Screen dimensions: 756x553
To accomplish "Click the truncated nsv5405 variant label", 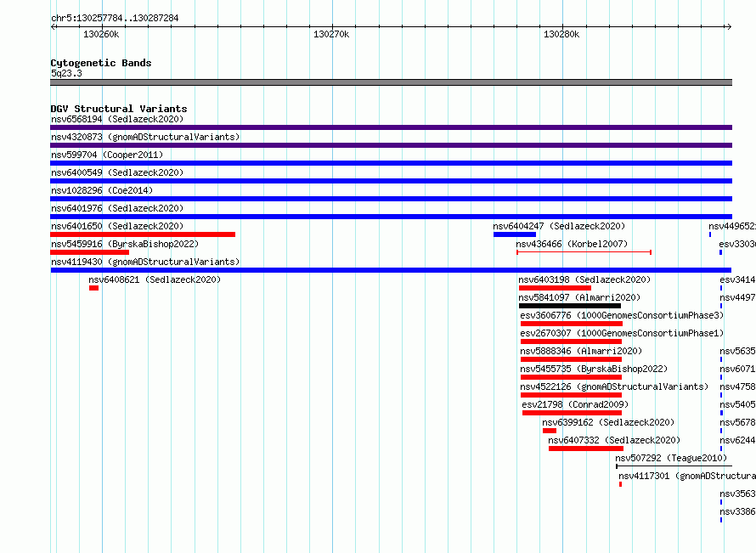I will (737, 404).
